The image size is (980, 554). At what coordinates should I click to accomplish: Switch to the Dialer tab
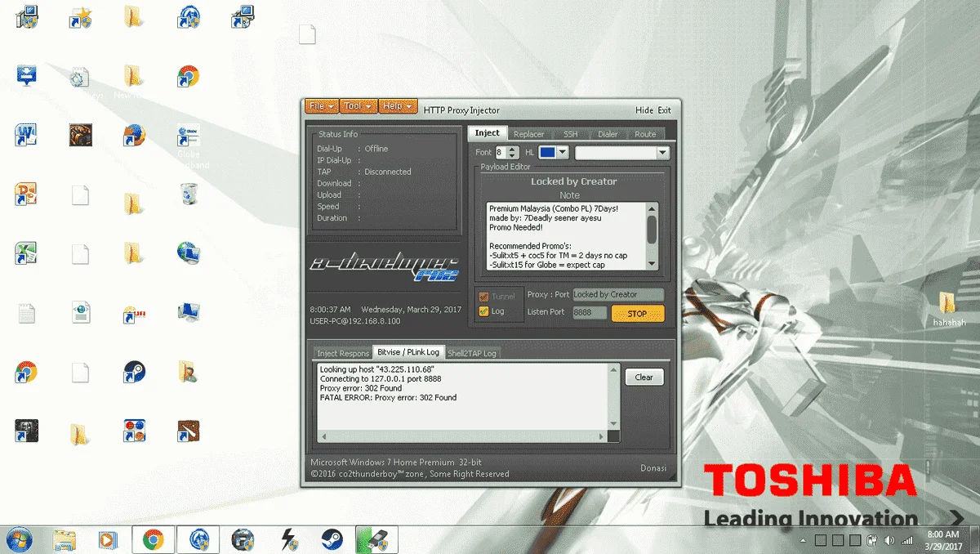(x=608, y=134)
